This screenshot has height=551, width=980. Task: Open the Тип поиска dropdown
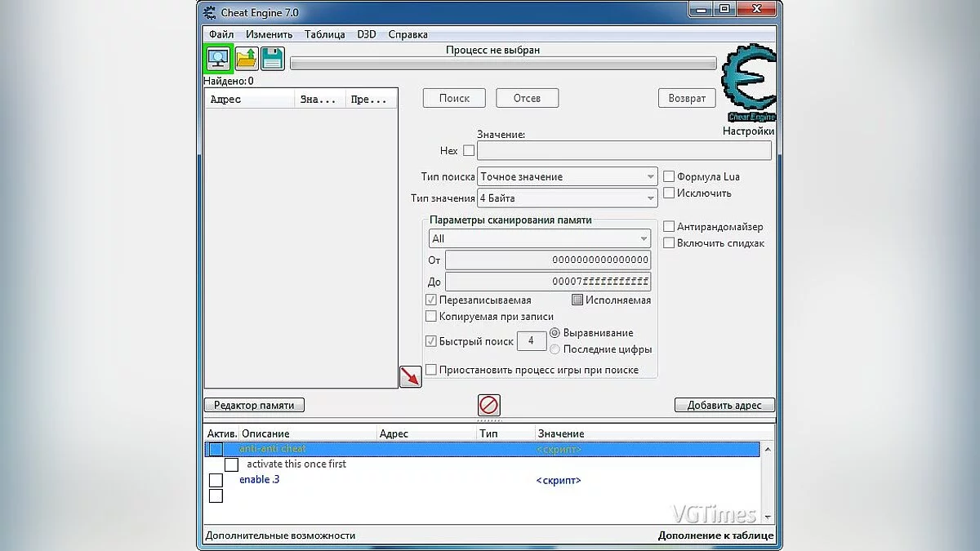point(652,176)
